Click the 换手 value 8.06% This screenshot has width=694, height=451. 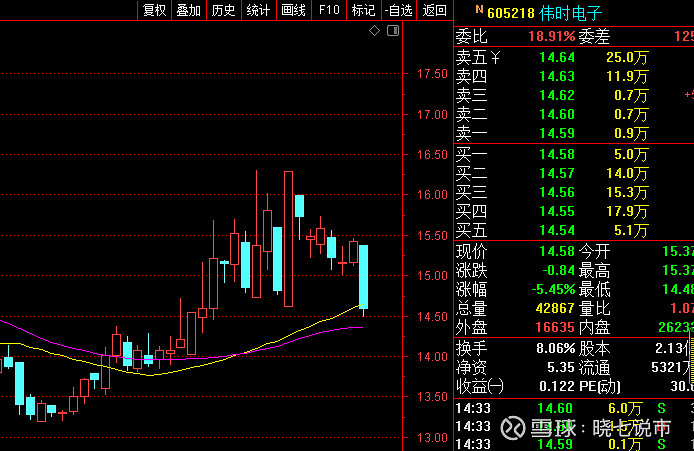coord(555,348)
